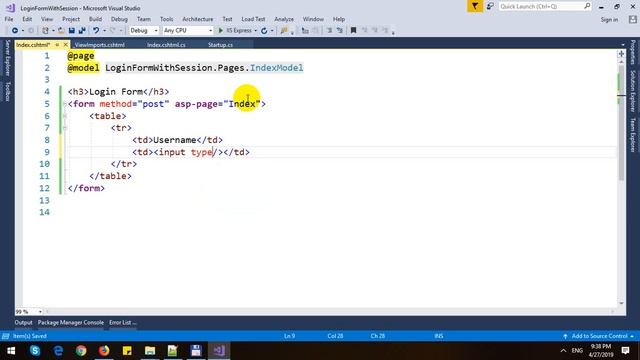This screenshot has height=360, width=640.
Task: Click the account avatar icon beside Sign in
Action: point(633,20)
